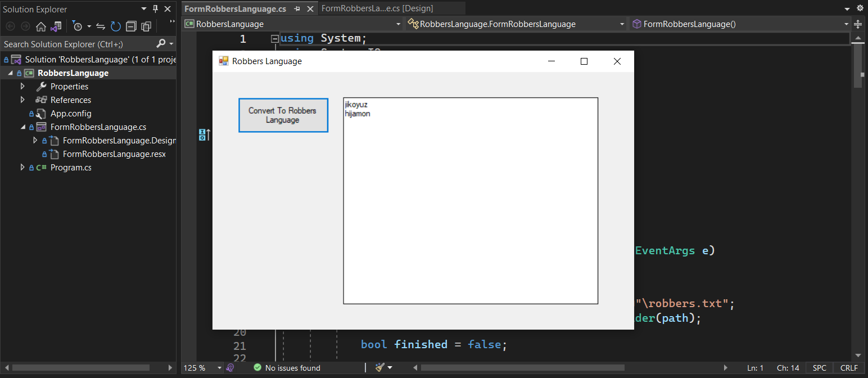868x378 pixels.
Task: Click the green No issues found checkmark
Action: tap(257, 367)
